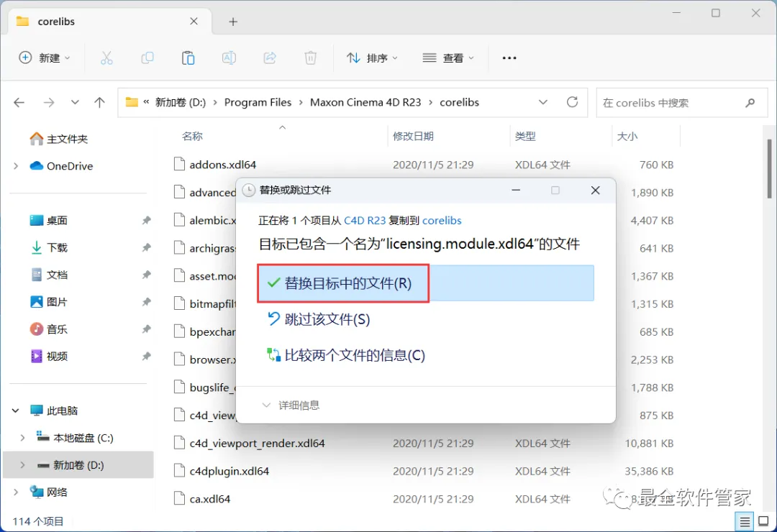Unpin Documents using its pin icon
This screenshot has height=532, width=777.
coord(146,275)
